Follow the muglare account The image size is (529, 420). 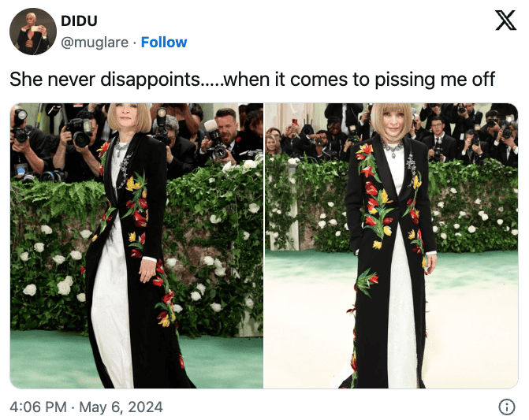pyautogui.click(x=164, y=43)
